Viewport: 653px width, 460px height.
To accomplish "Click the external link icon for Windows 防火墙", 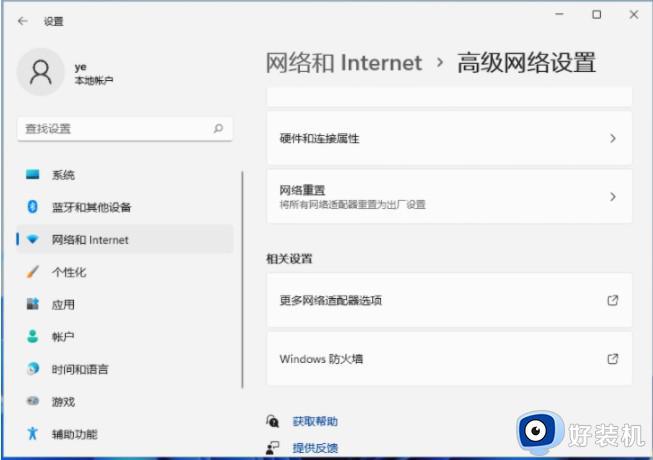I will tap(613, 359).
